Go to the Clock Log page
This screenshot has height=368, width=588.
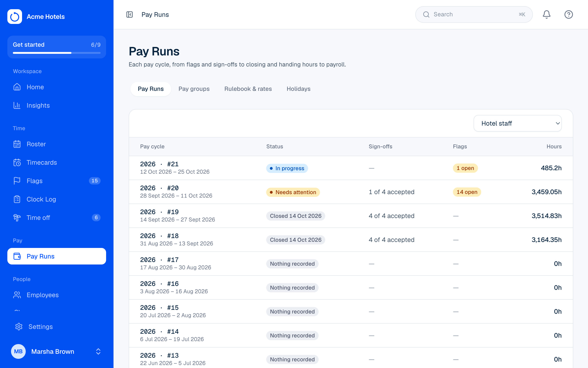[57, 199]
